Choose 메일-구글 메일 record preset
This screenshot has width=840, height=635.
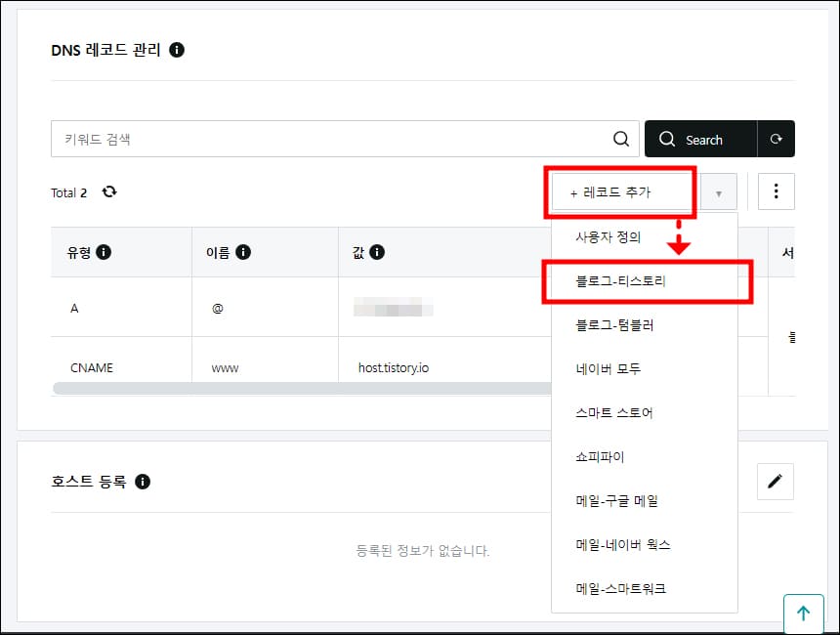(x=616, y=500)
